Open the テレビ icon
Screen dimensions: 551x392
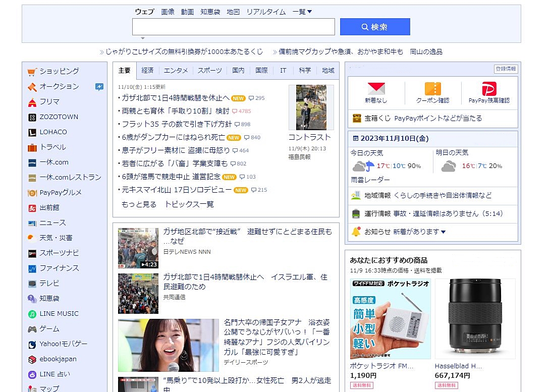[32, 284]
